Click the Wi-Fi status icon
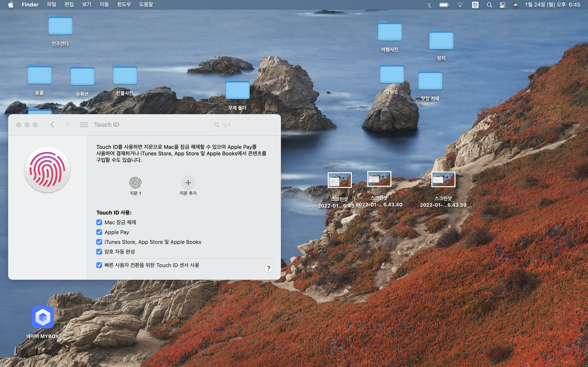Screen dimensions: 588x367 (460, 5)
